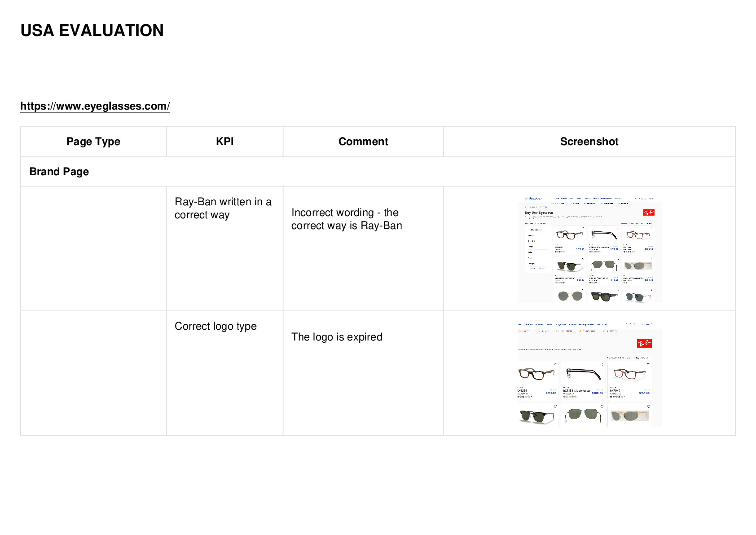Click the "USA EVALUATION" title
Image resolution: width=756 pixels, height=535 pixels.
click(x=92, y=31)
